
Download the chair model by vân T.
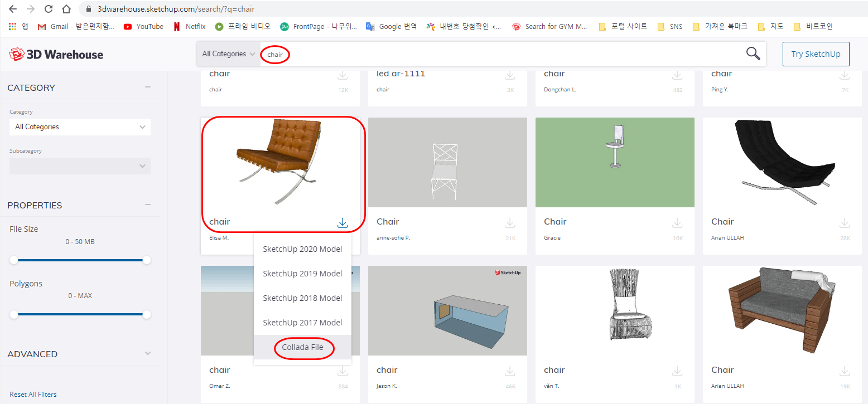[x=677, y=371]
